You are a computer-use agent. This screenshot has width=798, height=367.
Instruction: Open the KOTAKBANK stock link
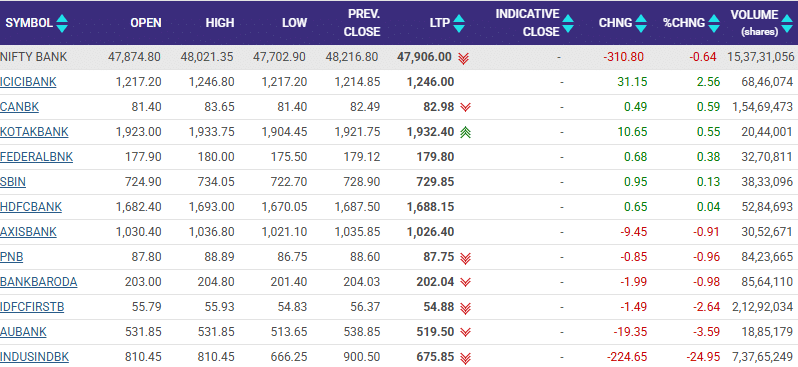34,132
